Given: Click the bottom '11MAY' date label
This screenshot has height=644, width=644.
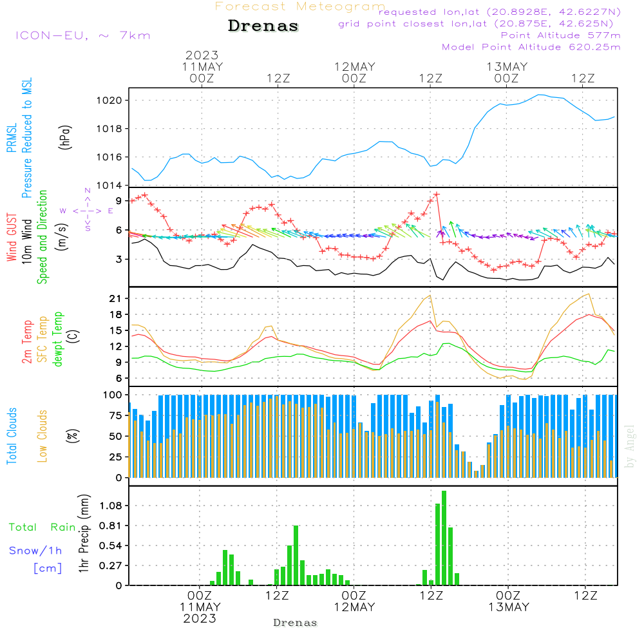Looking at the screenshot, I should (x=200, y=607).
